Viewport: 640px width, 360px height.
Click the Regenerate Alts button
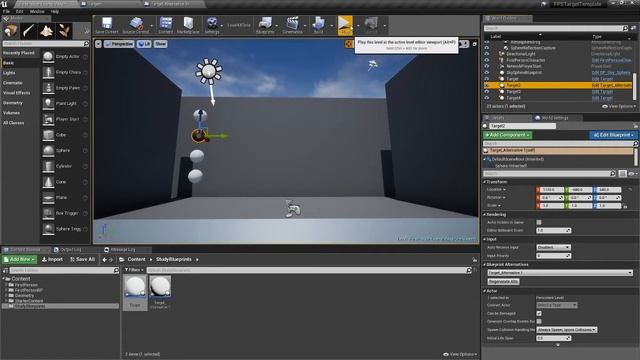[503, 282]
